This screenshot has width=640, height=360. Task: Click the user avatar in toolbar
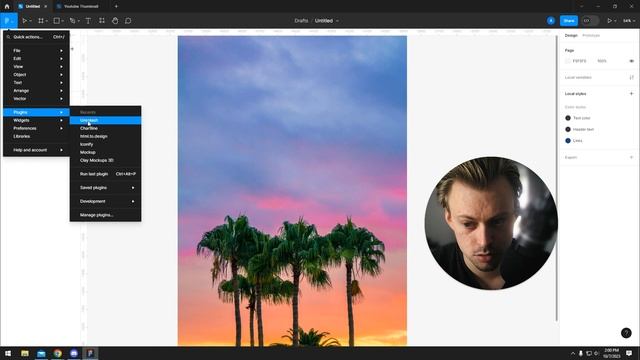(551, 20)
